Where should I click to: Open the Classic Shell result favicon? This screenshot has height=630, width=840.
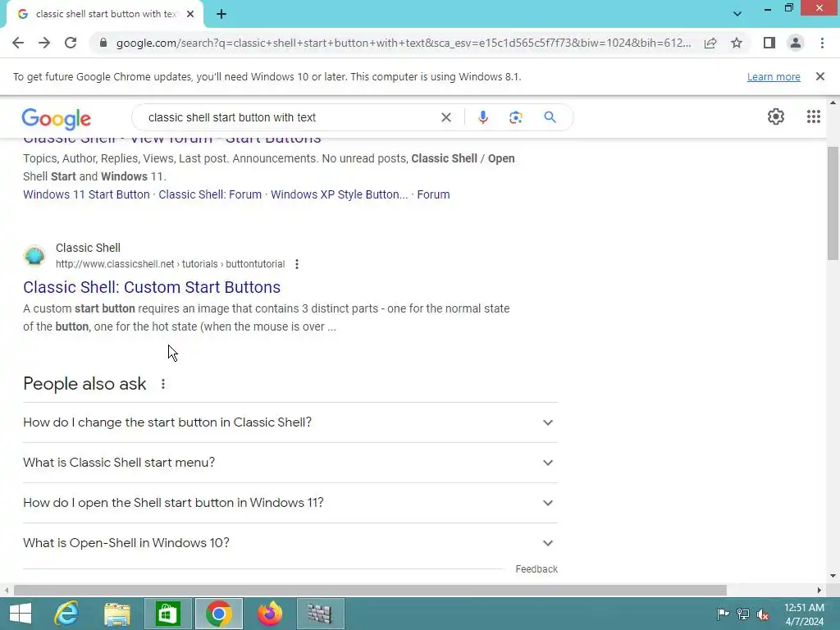34,256
